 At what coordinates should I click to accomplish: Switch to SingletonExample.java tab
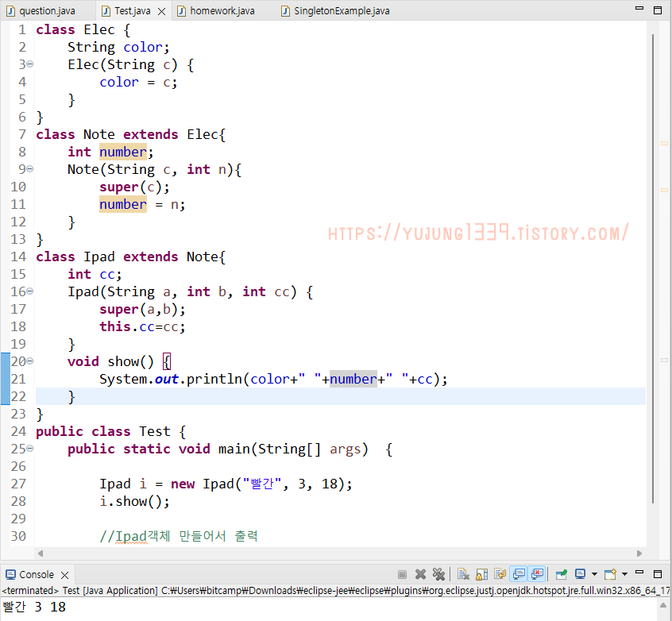[342, 10]
